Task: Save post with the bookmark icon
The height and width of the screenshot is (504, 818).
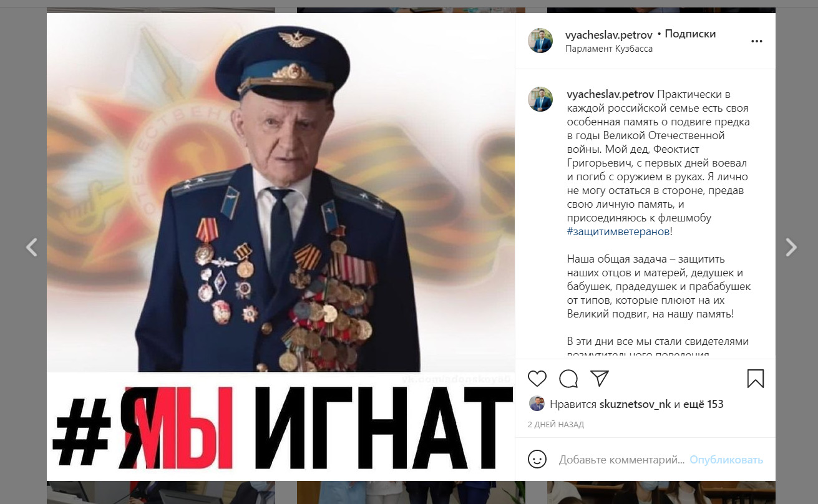Action: 755,378
